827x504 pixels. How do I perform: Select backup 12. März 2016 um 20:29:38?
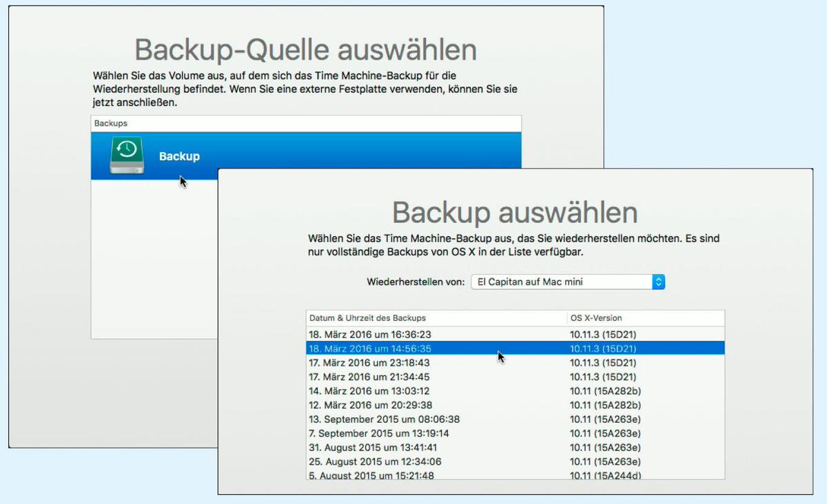pos(515,405)
